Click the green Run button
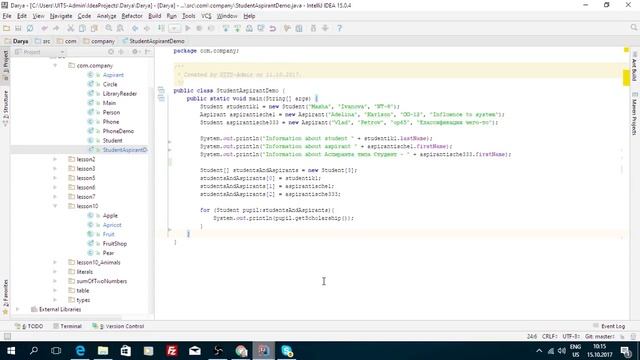Screen dimensions: 640x360 click(188, 28)
